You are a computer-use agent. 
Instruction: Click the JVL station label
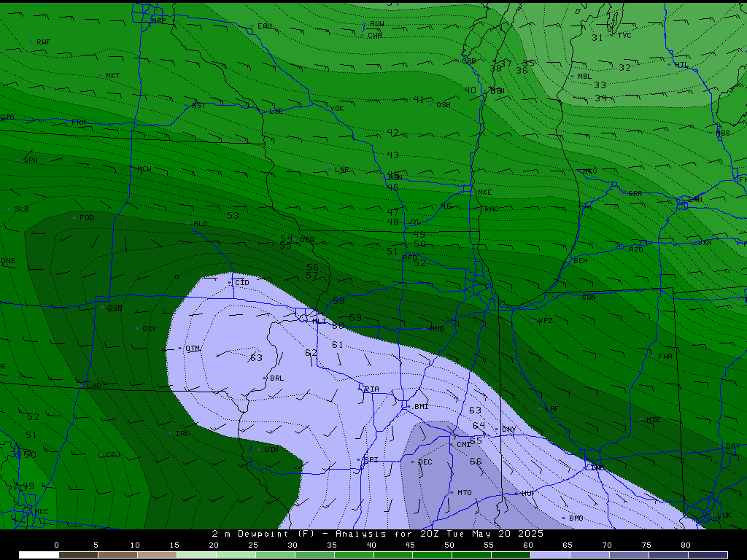pyautogui.click(x=414, y=222)
